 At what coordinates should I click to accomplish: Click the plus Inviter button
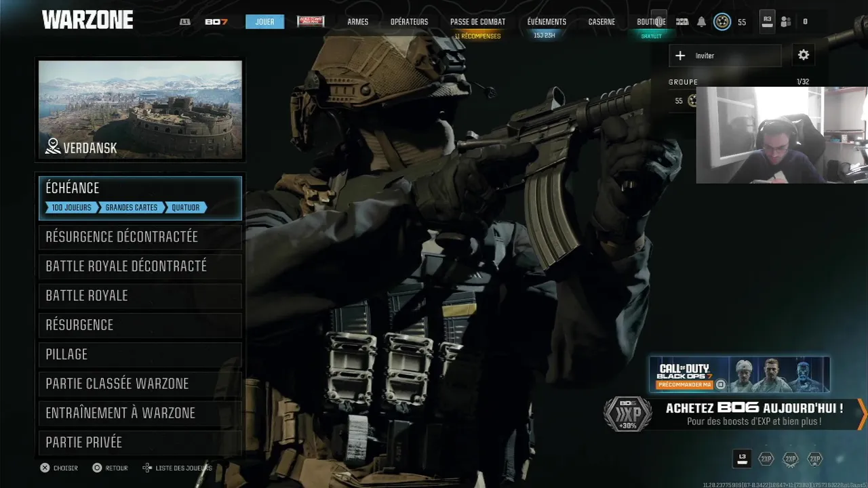725,56
